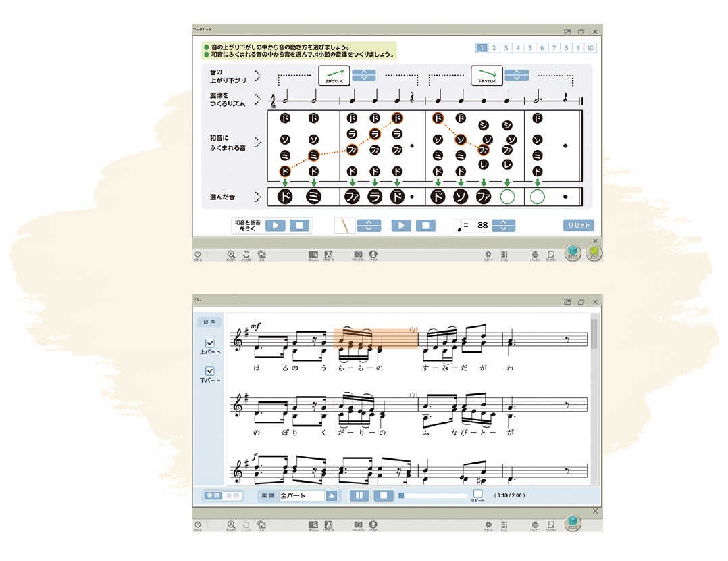Switch to worksheet page 2 tab
728x561 pixels.
pyautogui.click(x=494, y=48)
